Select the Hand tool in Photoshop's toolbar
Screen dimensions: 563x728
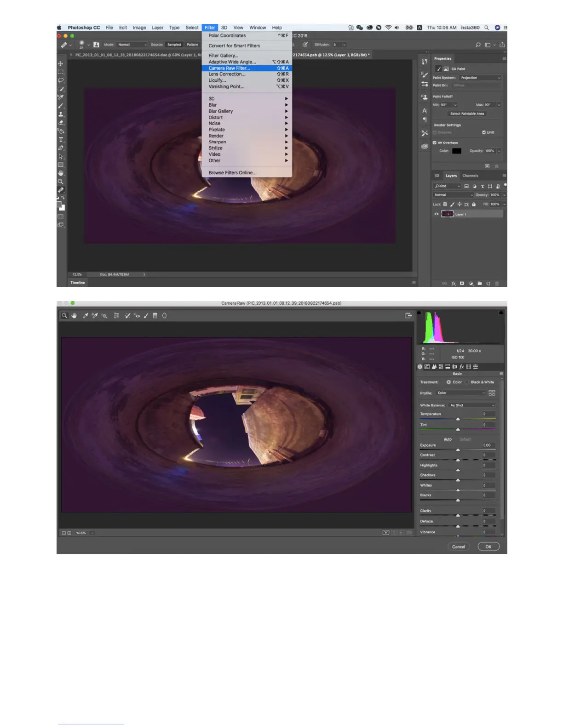tap(60, 173)
